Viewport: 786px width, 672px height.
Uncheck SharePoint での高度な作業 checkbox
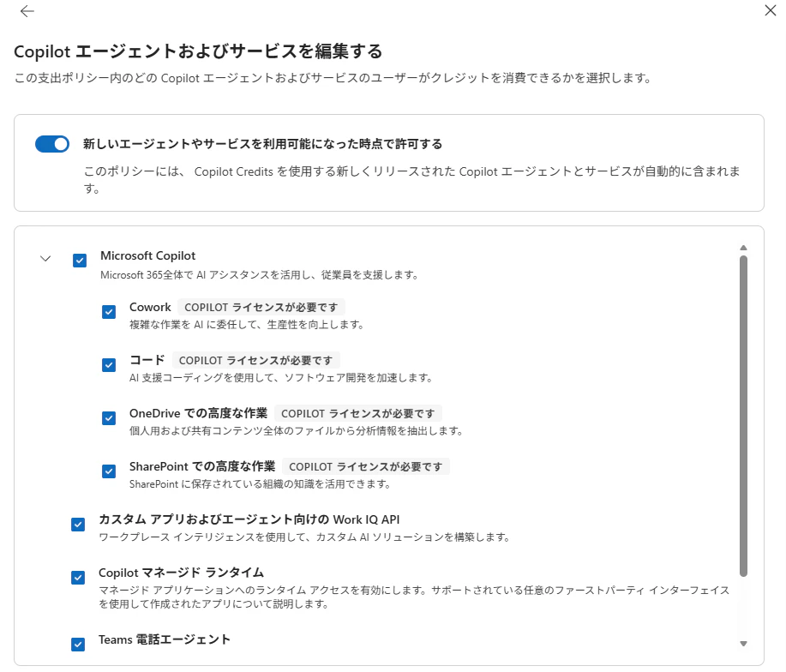pyautogui.click(x=109, y=471)
